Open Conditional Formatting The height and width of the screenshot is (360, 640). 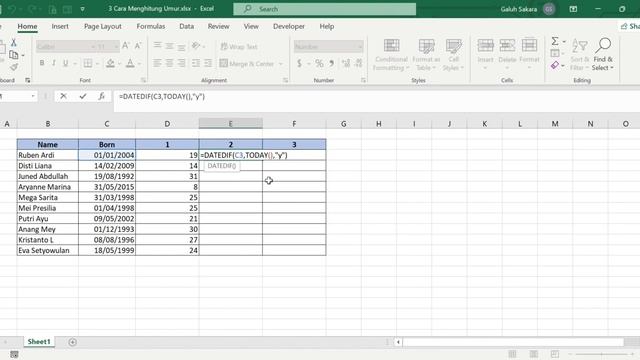[x=391, y=55]
